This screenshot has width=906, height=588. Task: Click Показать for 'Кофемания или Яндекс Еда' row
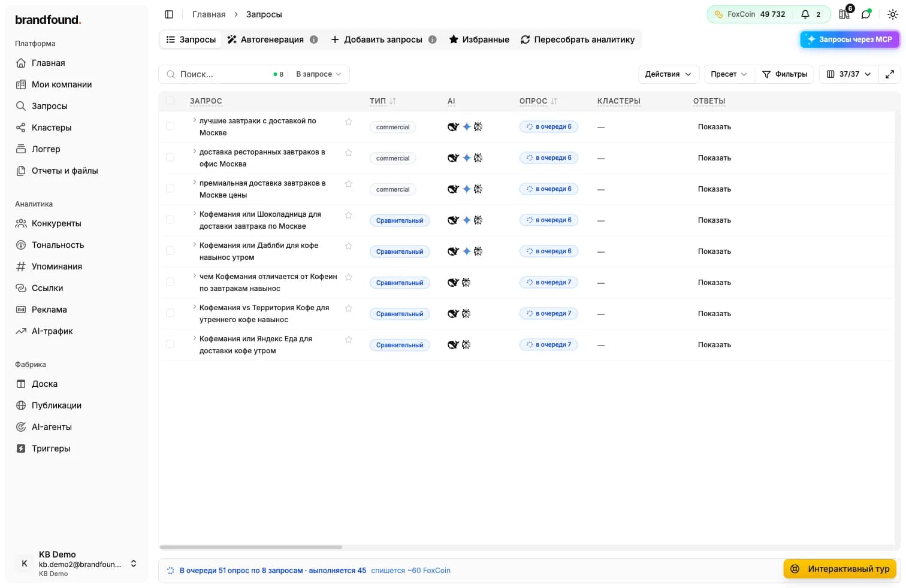[714, 345]
